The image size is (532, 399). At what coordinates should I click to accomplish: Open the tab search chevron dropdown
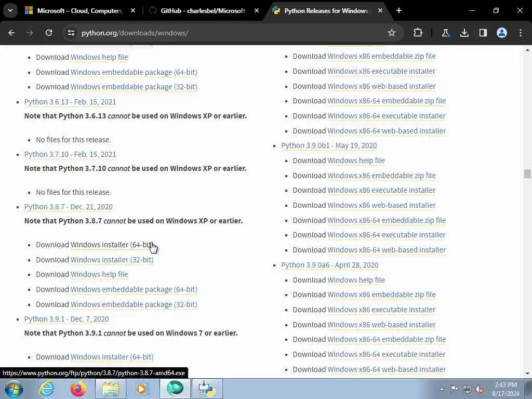(x=10, y=10)
